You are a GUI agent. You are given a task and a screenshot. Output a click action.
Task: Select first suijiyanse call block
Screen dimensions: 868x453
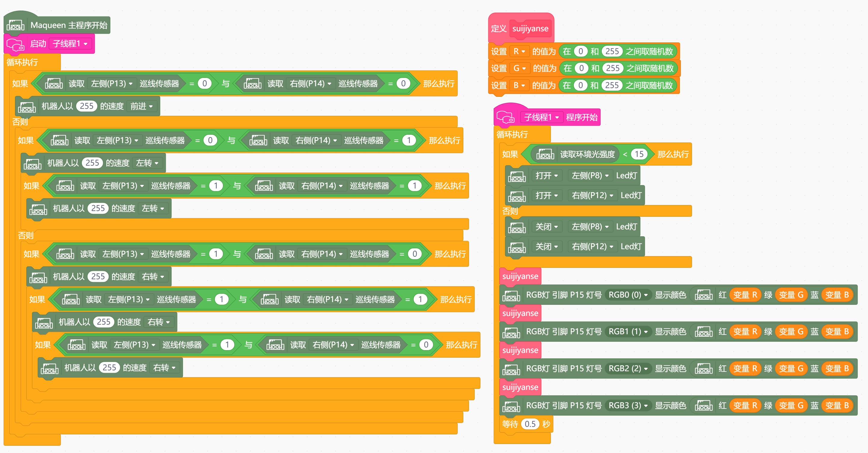point(520,277)
